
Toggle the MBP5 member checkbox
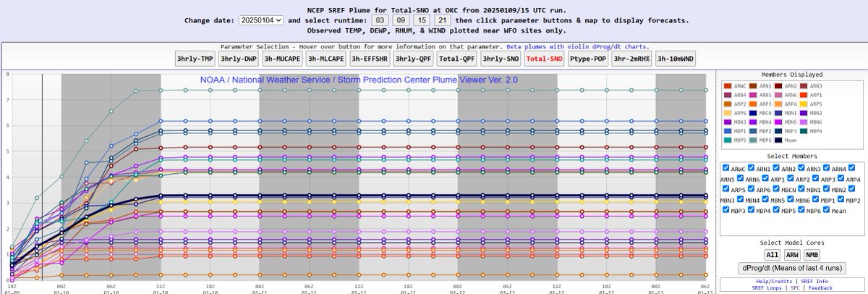(775, 210)
